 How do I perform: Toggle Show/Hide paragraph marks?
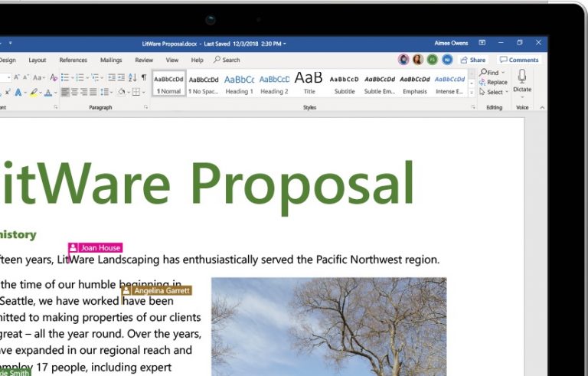[x=144, y=77]
